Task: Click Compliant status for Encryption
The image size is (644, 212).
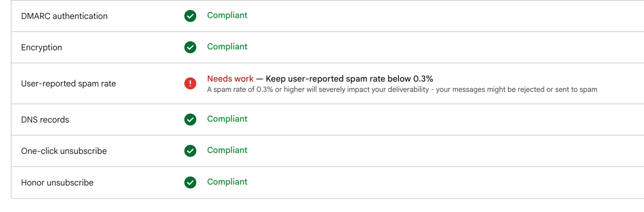Action: [x=227, y=47]
